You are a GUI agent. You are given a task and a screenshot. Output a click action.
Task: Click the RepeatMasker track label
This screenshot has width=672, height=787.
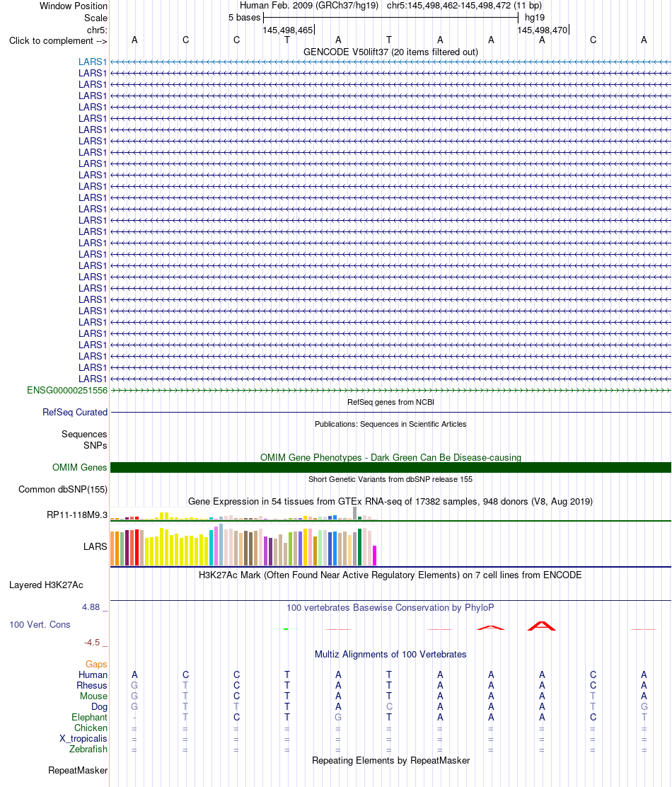click(78, 771)
